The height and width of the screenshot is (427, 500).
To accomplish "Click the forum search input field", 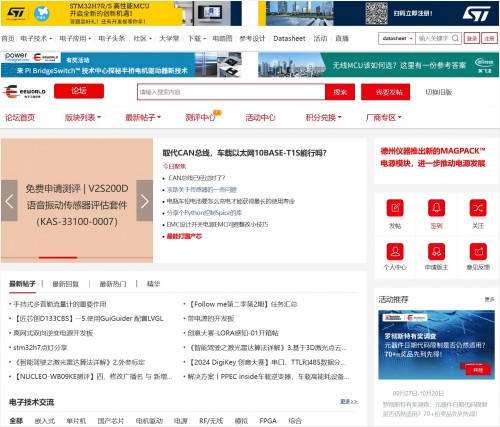I will [x=231, y=92].
